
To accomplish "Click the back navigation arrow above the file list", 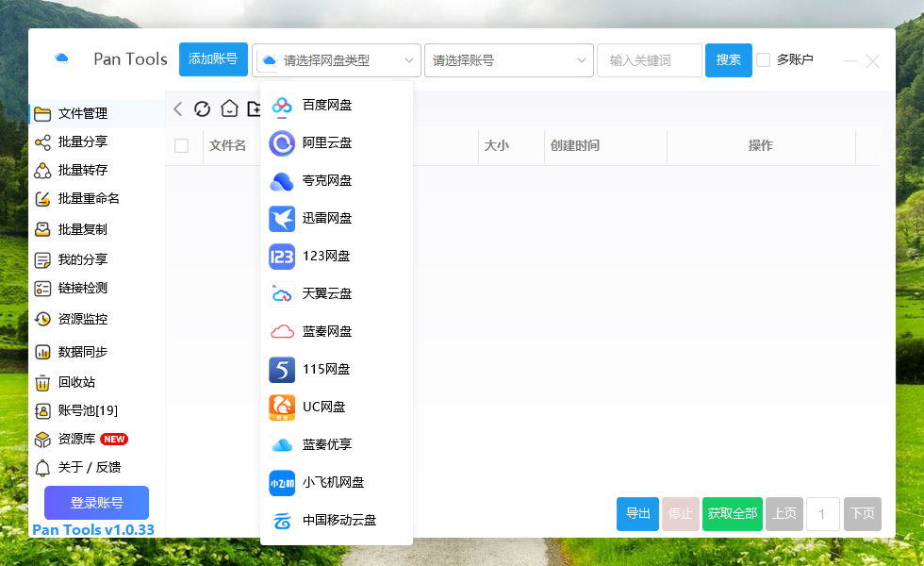I will pos(177,108).
